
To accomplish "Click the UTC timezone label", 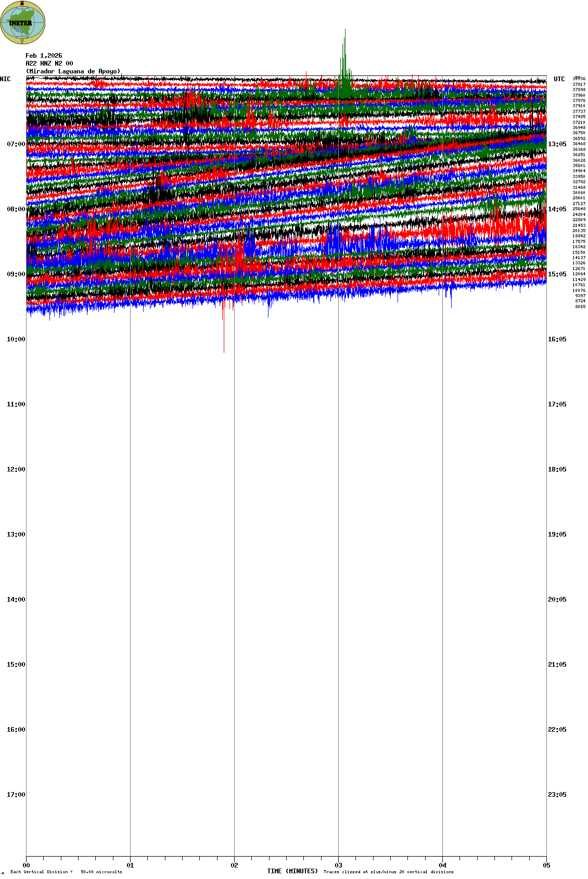I will point(559,79).
